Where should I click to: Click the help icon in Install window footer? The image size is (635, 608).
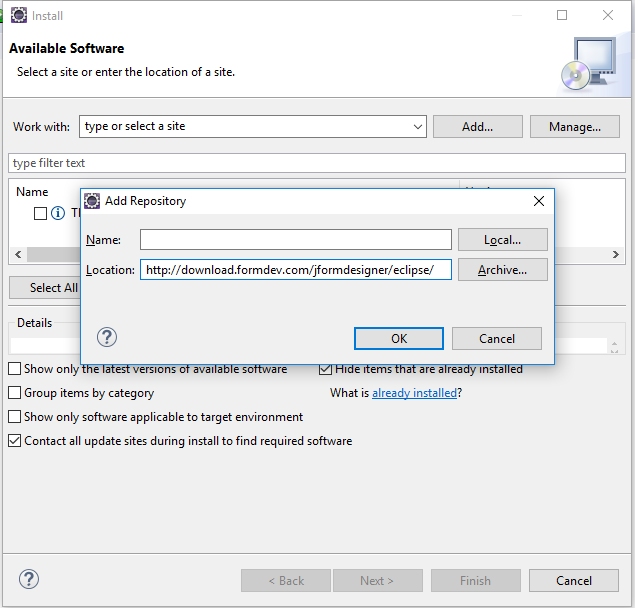pos(29,580)
